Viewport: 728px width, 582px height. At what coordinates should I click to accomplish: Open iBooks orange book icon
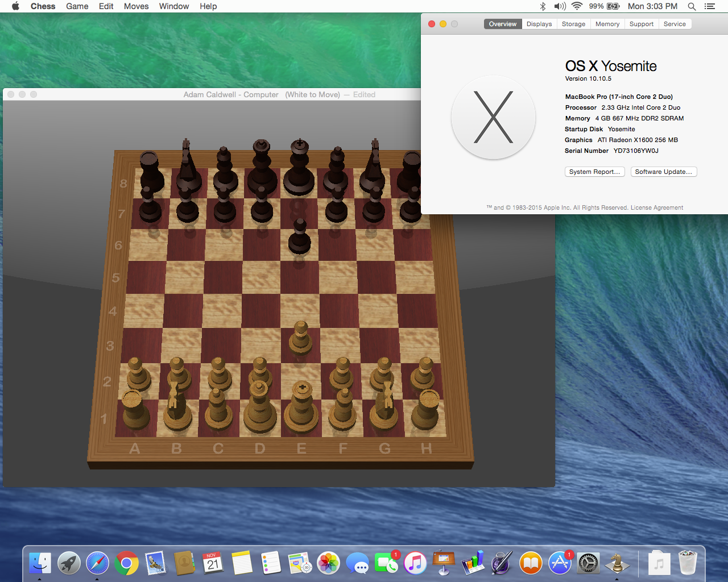531,563
